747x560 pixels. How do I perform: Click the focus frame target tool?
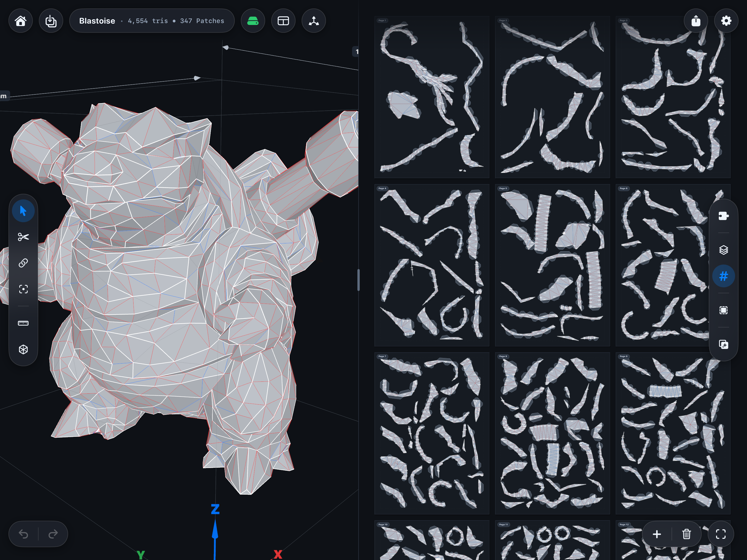(23, 289)
